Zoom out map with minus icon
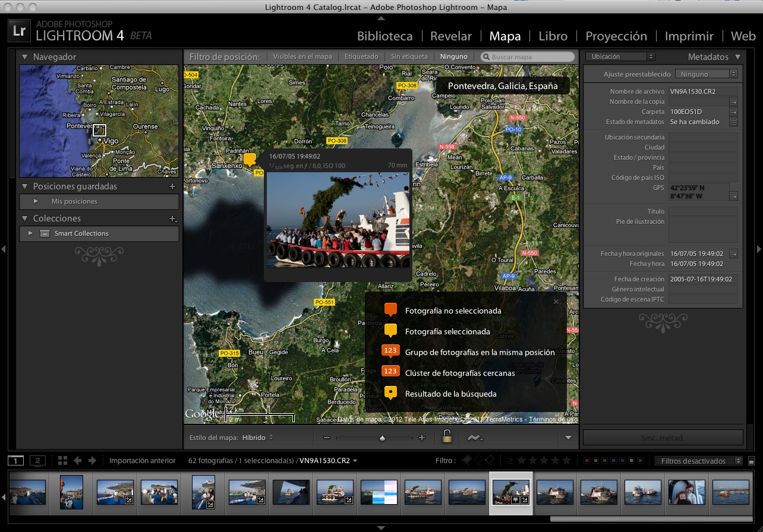This screenshot has height=532, width=763. click(326, 438)
